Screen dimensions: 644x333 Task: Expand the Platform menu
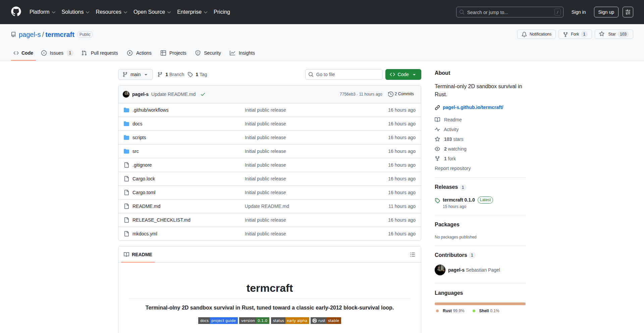[x=42, y=12]
